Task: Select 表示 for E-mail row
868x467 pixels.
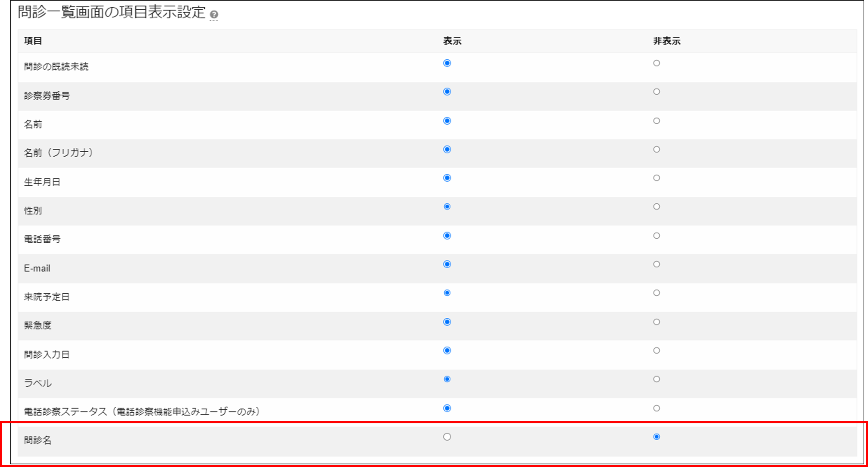Action: click(x=447, y=264)
